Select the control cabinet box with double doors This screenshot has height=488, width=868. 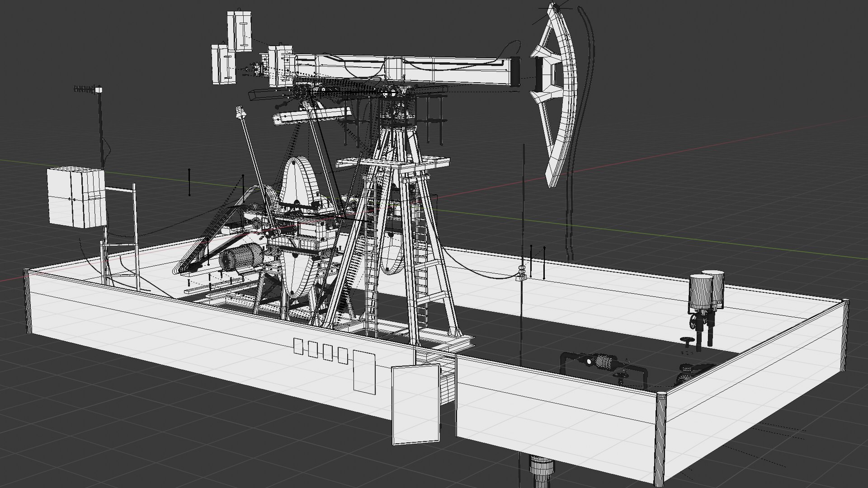coord(76,197)
